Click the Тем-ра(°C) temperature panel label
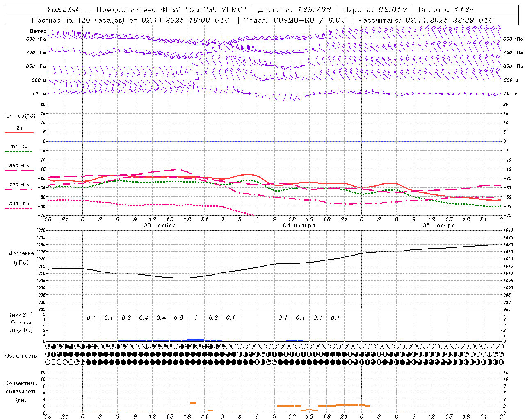The height and width of the screenshot is (420, 525). [x=19, y=116]
